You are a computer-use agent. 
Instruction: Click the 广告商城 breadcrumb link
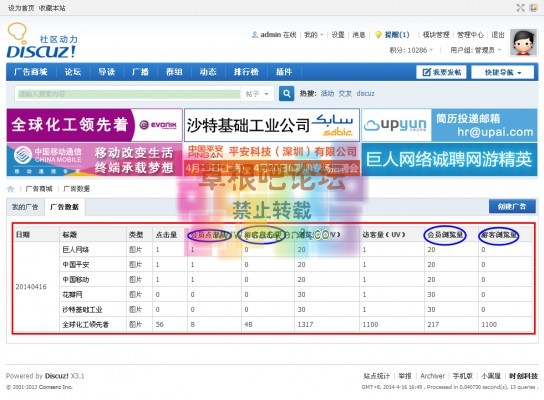39,189
